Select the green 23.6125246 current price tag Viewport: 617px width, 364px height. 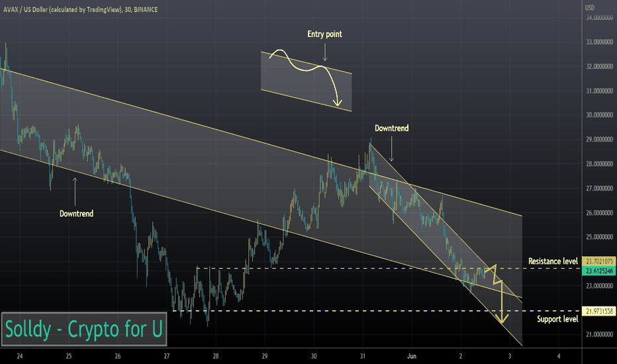pos(599,271)
